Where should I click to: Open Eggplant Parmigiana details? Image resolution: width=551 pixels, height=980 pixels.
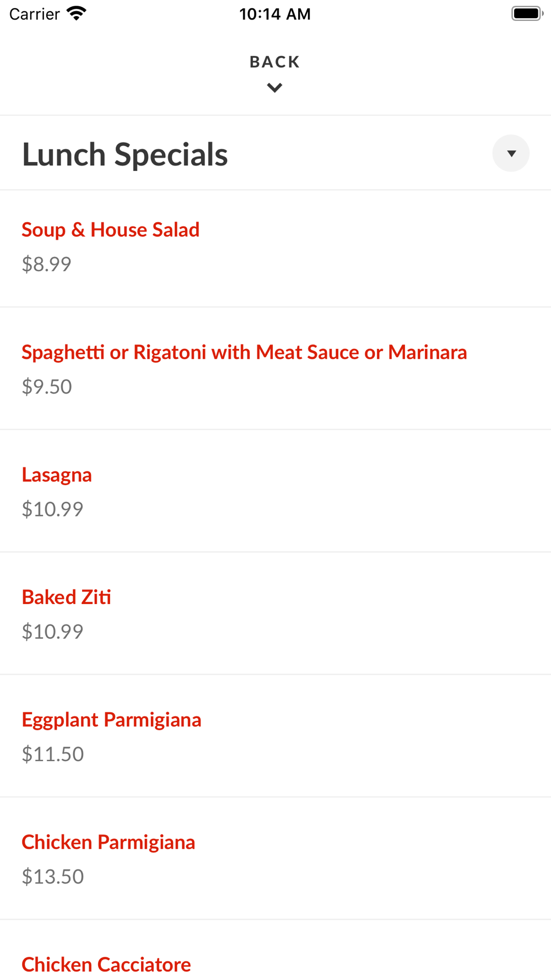pyautogui.click(x=111, y=719)
